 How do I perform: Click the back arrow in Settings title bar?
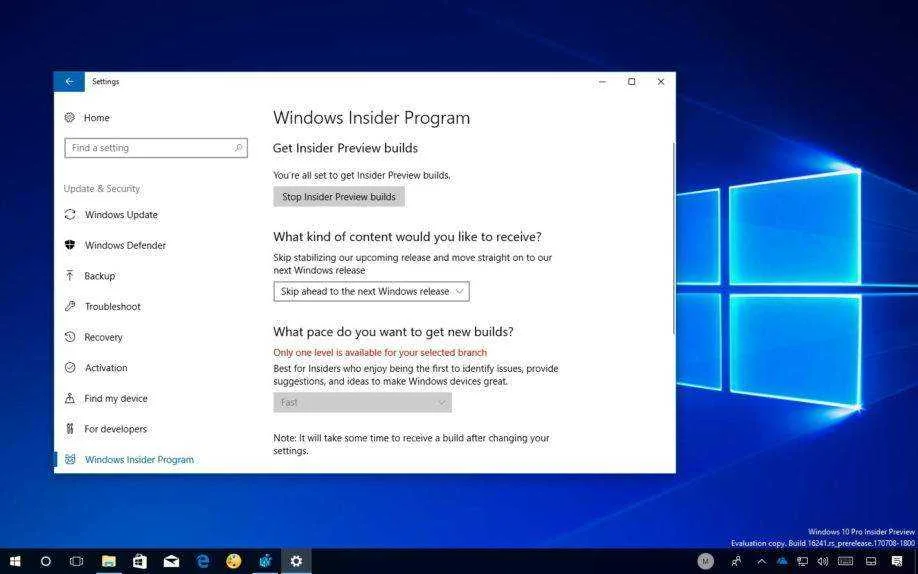tap(69, 81)
